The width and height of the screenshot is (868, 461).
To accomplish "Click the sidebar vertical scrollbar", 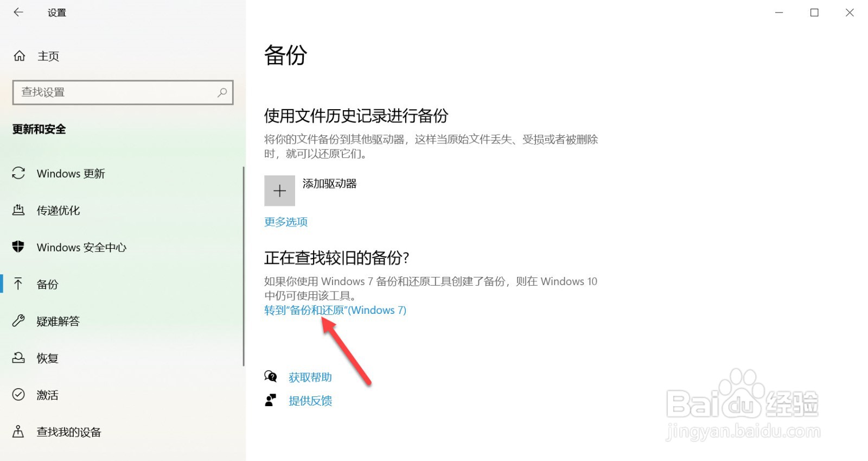I will pos(244,266).
